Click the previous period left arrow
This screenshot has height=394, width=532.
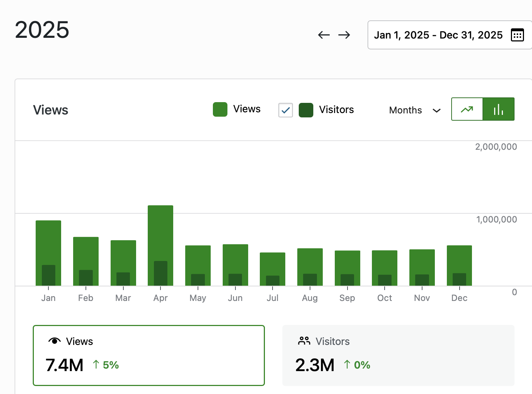[x=323, y=35]
